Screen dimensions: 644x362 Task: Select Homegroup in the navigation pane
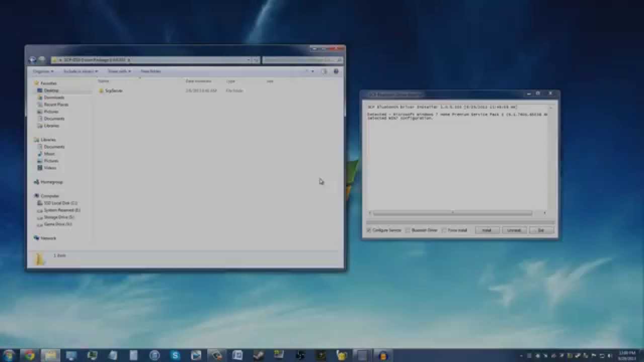[51, 182]
